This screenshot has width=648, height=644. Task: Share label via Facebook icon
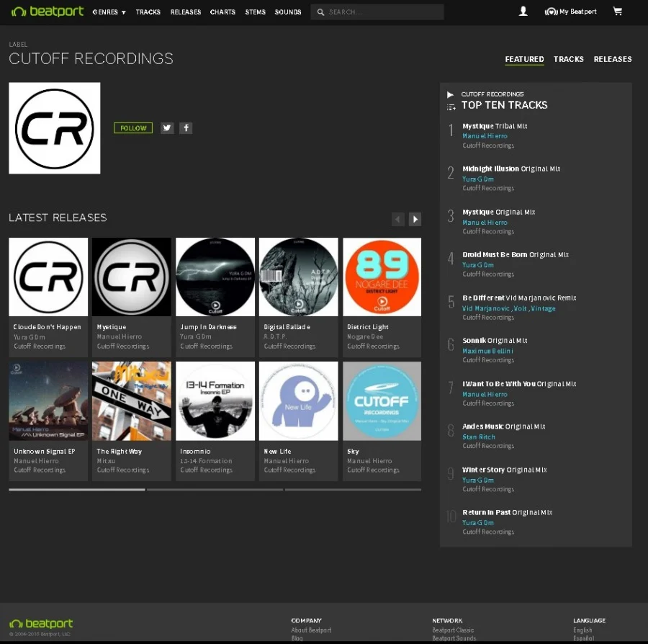(x=186, y=128)
